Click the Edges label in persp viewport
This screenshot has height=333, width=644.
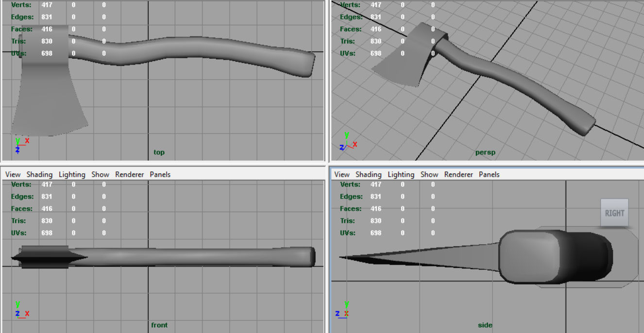click(x=351, y=17)
